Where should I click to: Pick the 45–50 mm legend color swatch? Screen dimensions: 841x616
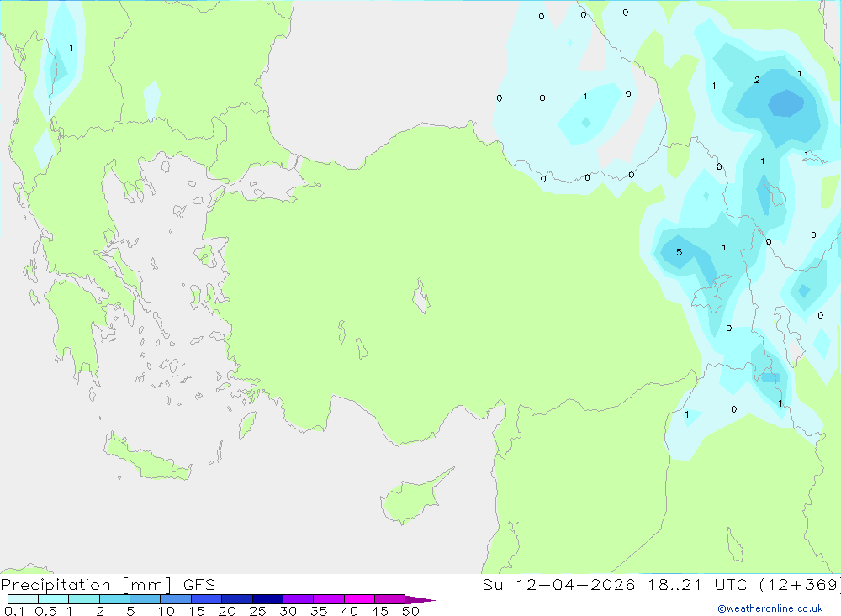click(x=390, y=599)
